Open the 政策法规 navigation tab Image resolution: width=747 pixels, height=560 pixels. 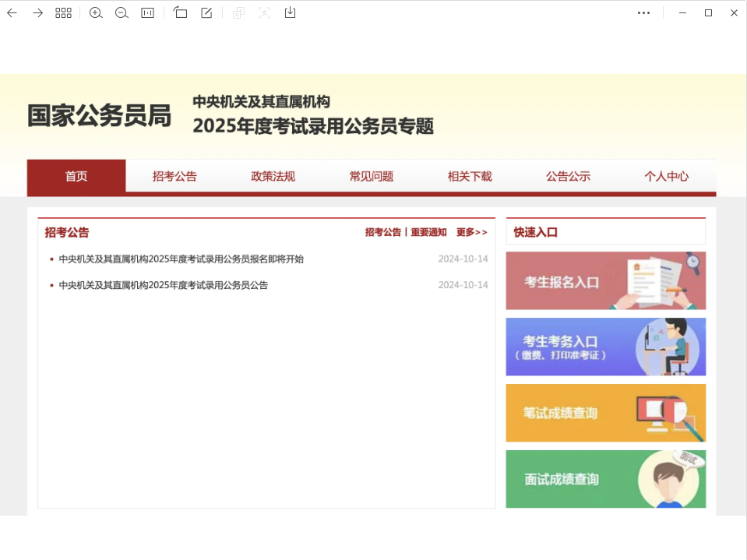tap(273, 176)
